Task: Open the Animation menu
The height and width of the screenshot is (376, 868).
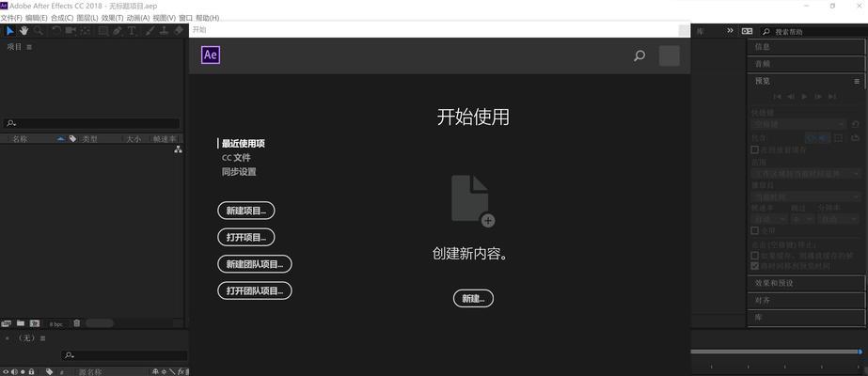Action: point(138,18)
